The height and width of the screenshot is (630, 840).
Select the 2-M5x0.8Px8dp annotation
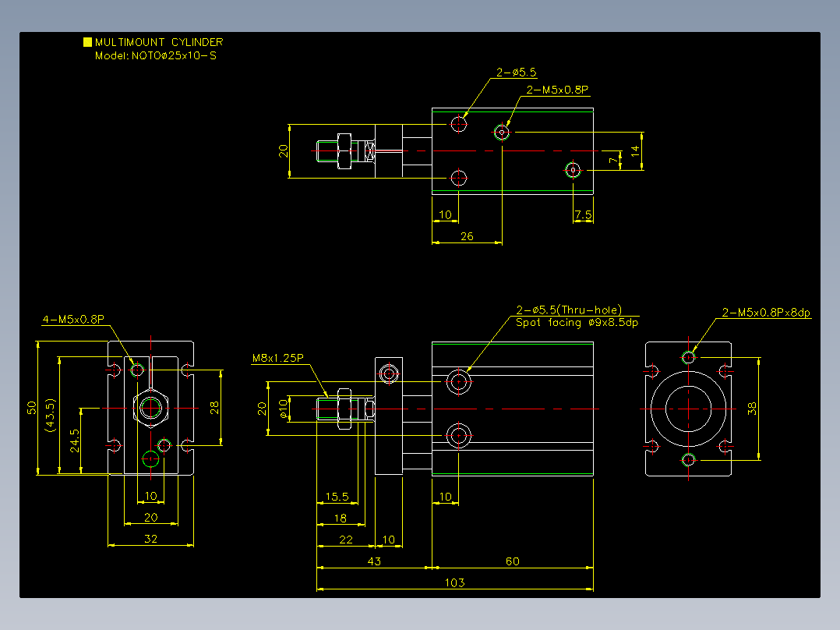tap(766, 313)
